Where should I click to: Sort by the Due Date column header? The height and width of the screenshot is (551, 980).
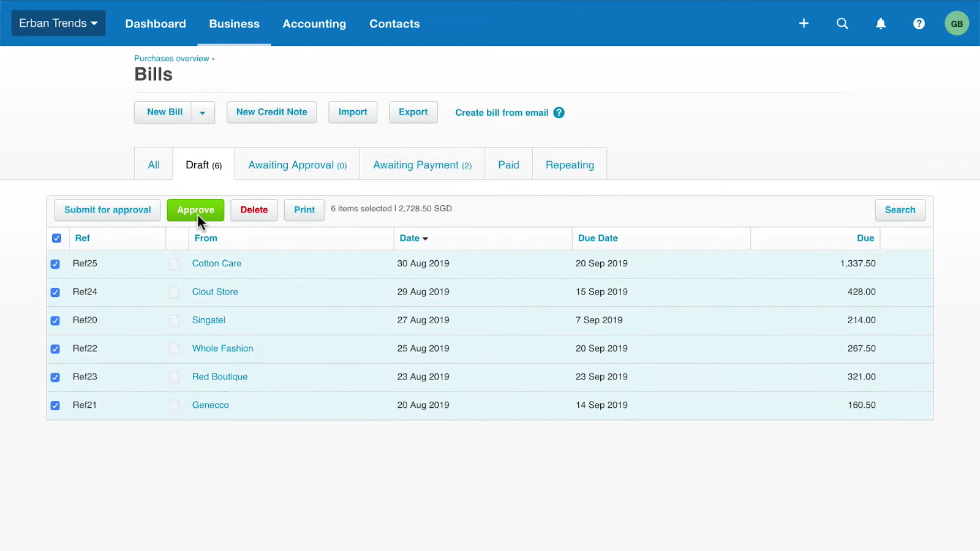[598, 238]
